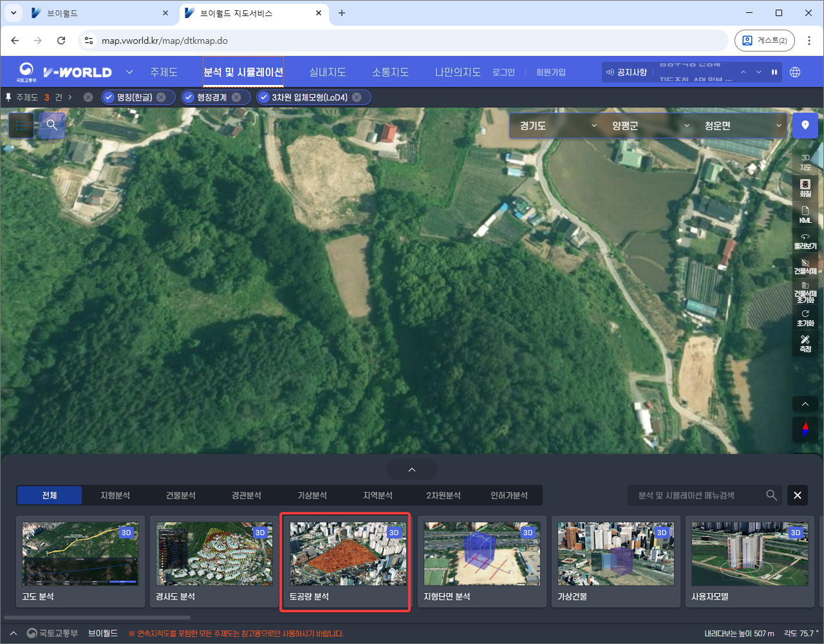Switch to the 지형분석 tab
824x644 pixels.
click(x=115, y=495)
